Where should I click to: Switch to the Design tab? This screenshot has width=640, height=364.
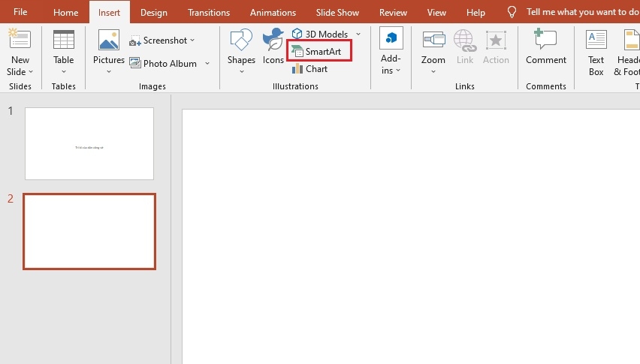point(154,12)
